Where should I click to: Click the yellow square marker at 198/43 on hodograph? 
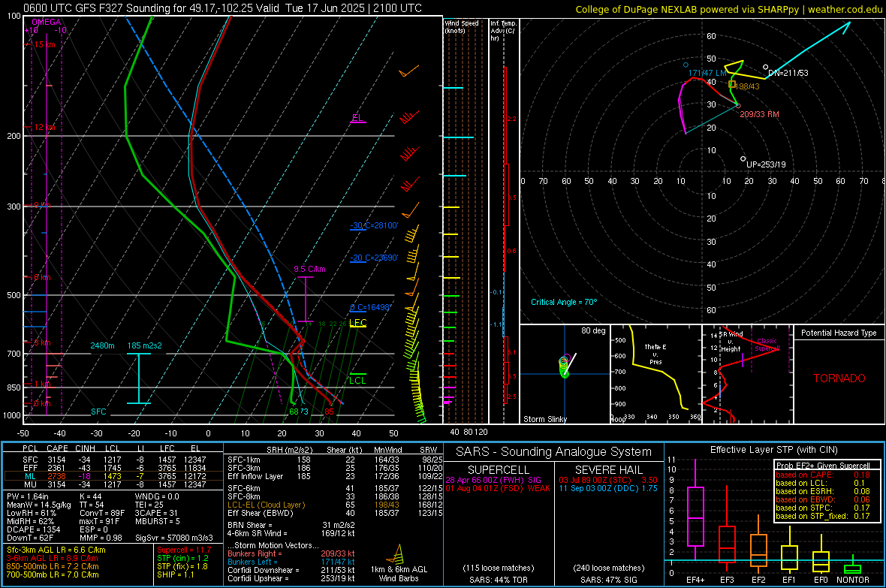(x=732, y=84)
